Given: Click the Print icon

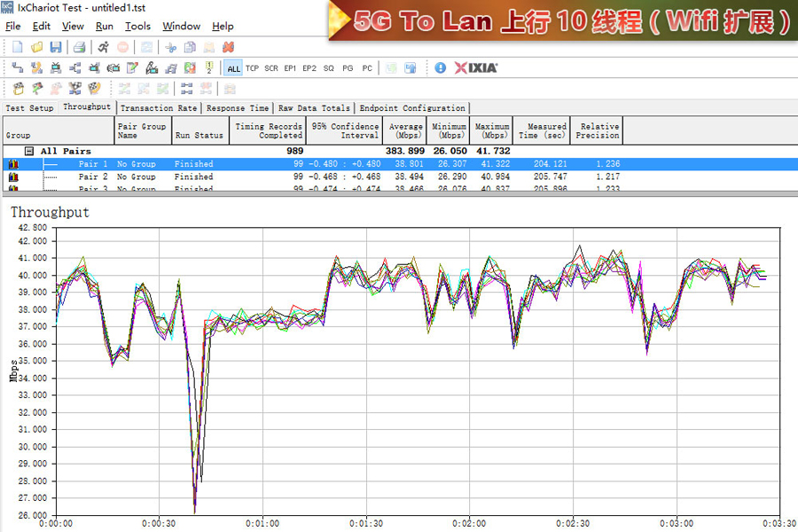Looking at the screenshot, I should pos(79,47).
